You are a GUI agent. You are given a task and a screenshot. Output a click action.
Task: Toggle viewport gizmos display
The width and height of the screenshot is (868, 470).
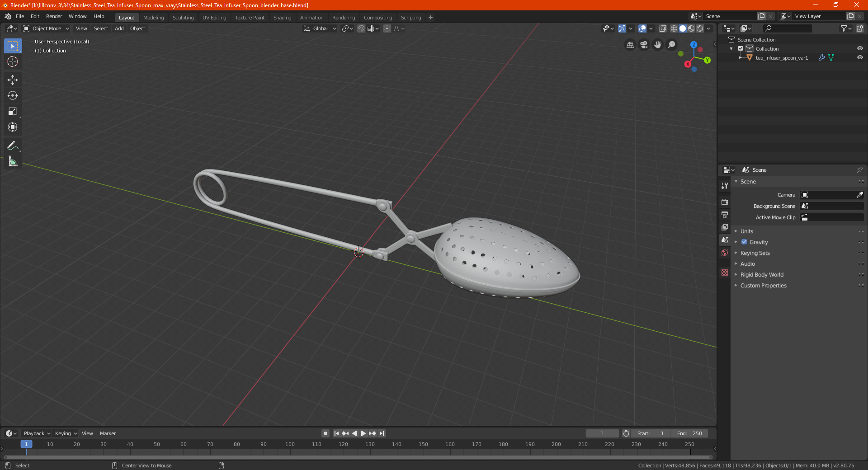click(622, 28)
